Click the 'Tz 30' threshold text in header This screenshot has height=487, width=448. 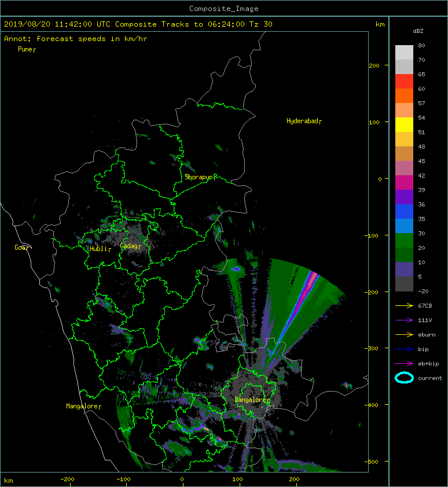[261, 24]
